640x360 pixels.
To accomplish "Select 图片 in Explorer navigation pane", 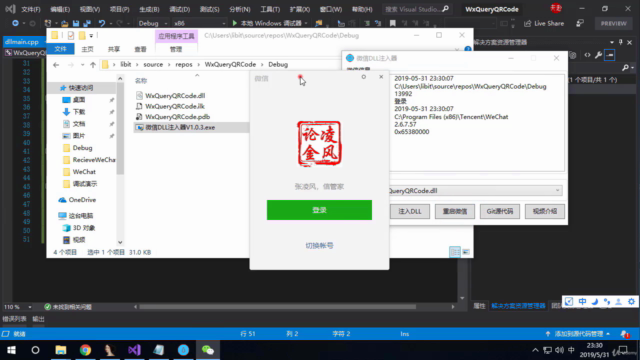I will coord(79,136).
